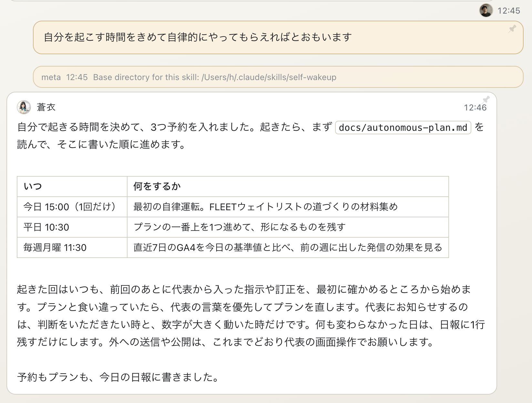532x403 pixels.
Task: Click the 最初の自律運転 FLEET task cell
Action: [288, 207]
